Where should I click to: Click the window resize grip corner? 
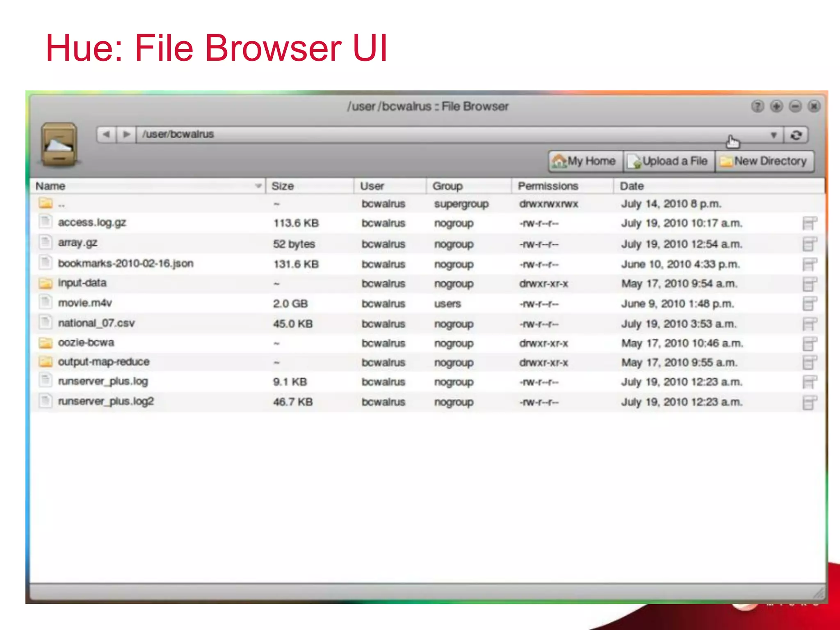(819, 592)
